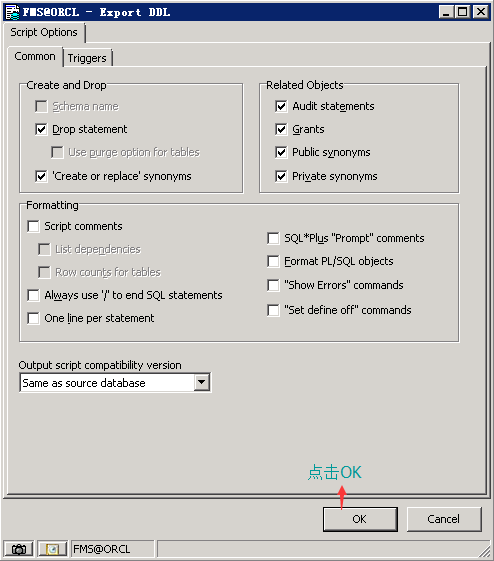The image size is (494, 561).
Task: Uncheck Public synonyms option
Action: pos(281,152)
